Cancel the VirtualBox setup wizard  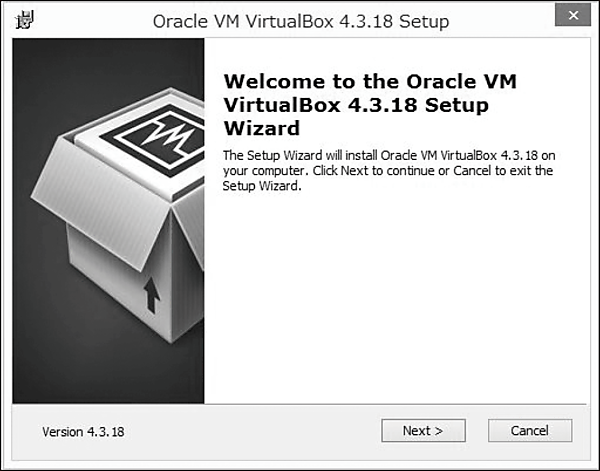[530, 431]
